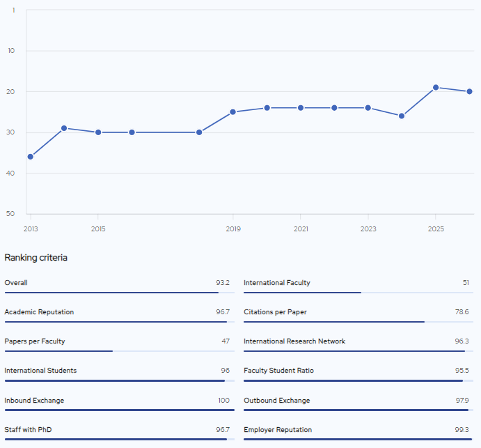
Task: Click the last data point after 2025
Action: pos(469,92)
